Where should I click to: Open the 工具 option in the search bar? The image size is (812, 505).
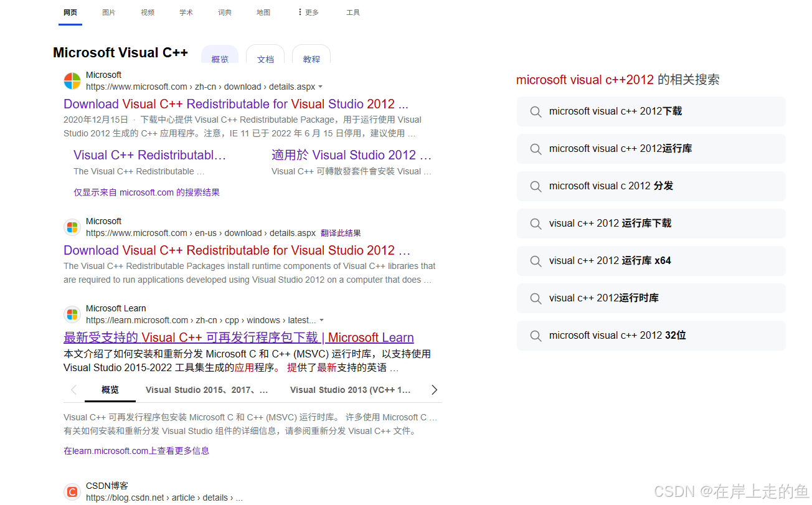pyautogui.click(x=353, y=12)
